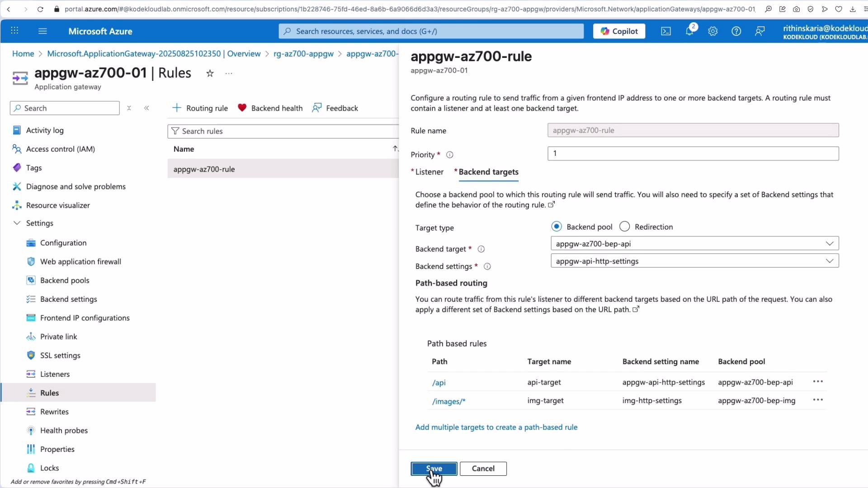The image size is (868, 488).
Task: Open Cloud Shell from the top bar
Action: (x=666, y=31)
